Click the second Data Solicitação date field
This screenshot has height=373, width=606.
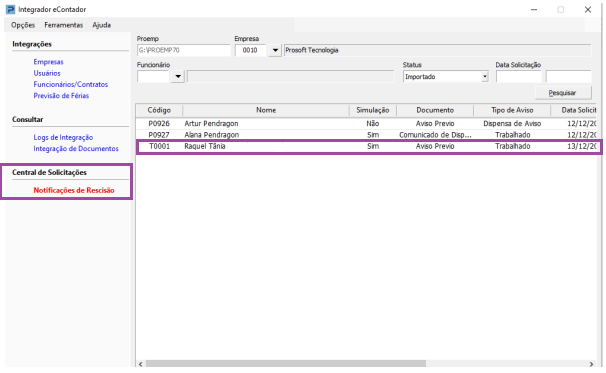(569, 77)
